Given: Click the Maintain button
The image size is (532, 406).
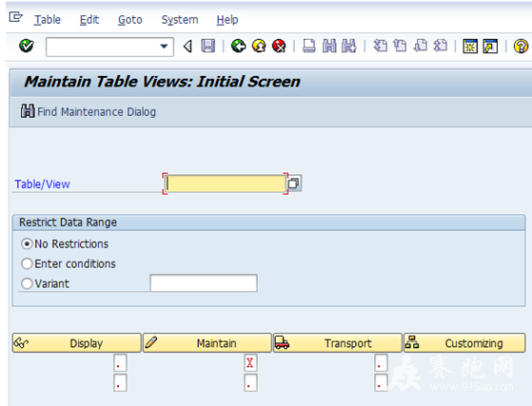Looking at the screenshot, I should (207, 343).
